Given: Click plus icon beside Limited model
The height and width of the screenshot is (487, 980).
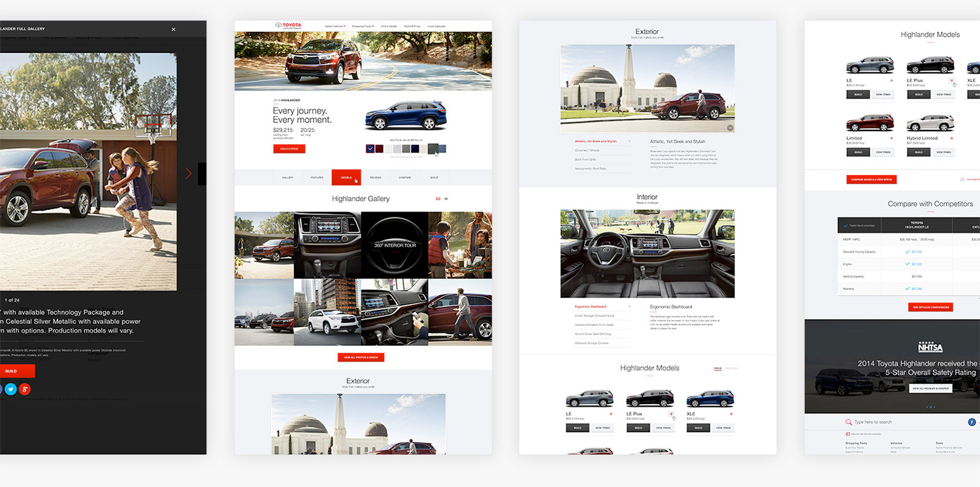Looking at the screenshot, I should click(x=891, y=138).
